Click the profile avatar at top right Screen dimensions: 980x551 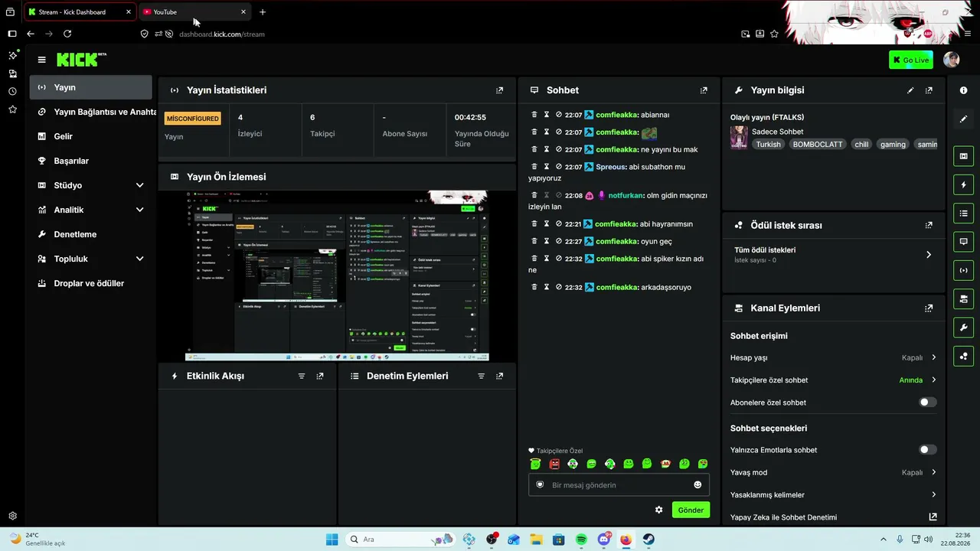coord(951,60)
